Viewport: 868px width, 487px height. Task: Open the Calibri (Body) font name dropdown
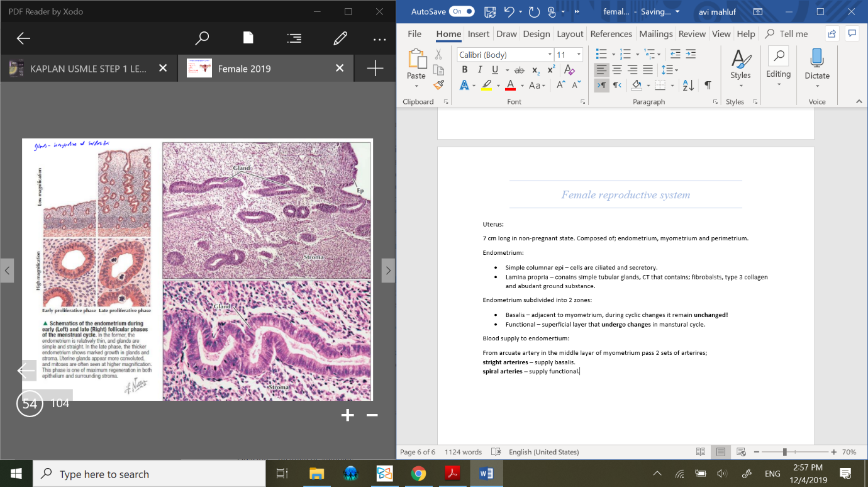550,55
